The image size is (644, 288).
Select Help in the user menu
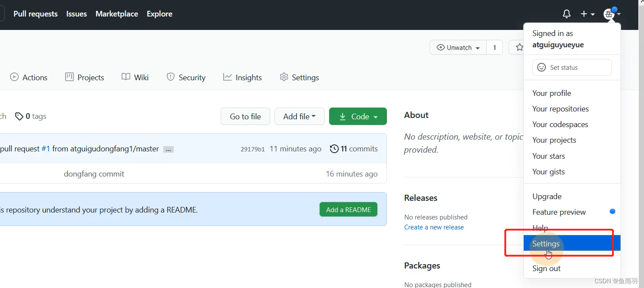pos(572,228)
